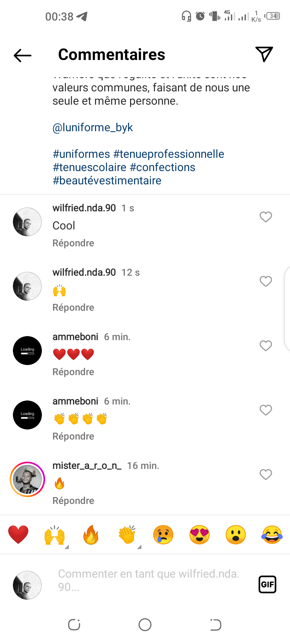
Task: Open mister_a_r_o_n_'s story profile picture
Action: (27, 479)
